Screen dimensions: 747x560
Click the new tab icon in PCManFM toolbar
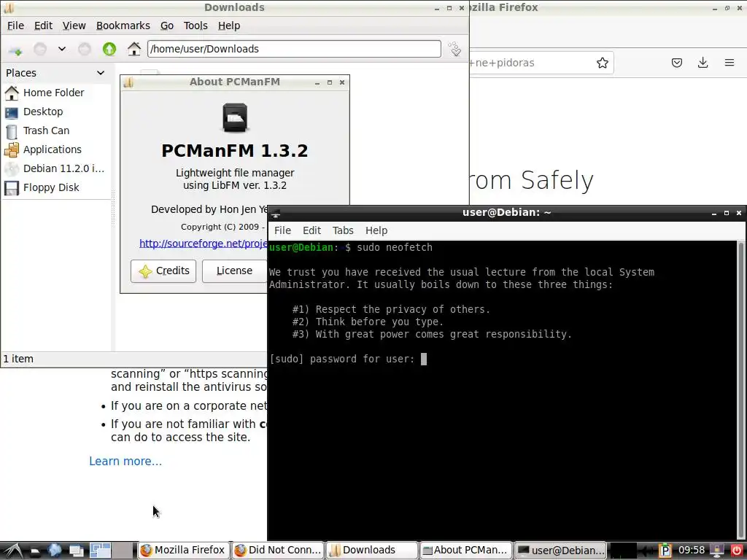[x=15, y=50]
